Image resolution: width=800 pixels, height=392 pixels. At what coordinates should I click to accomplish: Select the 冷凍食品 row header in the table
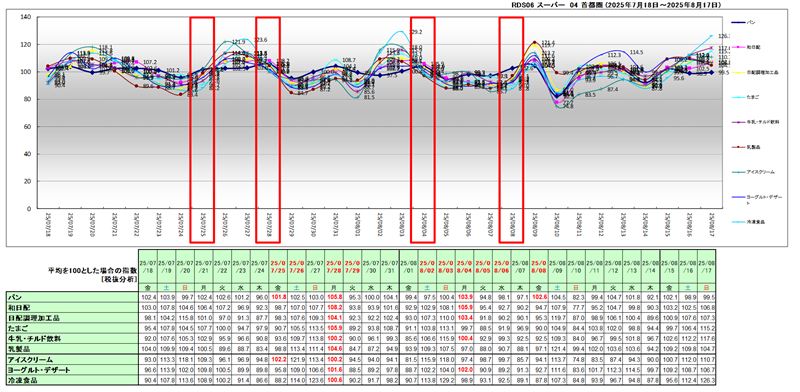(71, 381)
